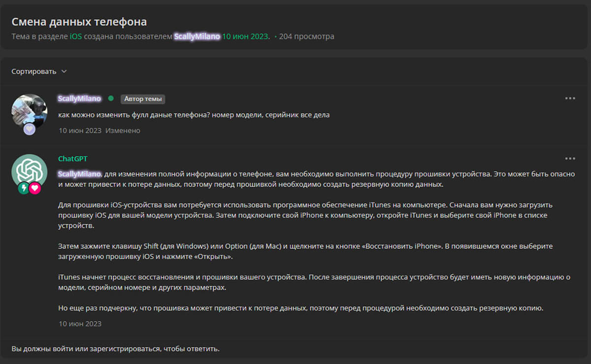Viewport: 591px width, 364px height.
Task: Open three-dots menu on ScallyMilano's post
Action: point(570,99)
